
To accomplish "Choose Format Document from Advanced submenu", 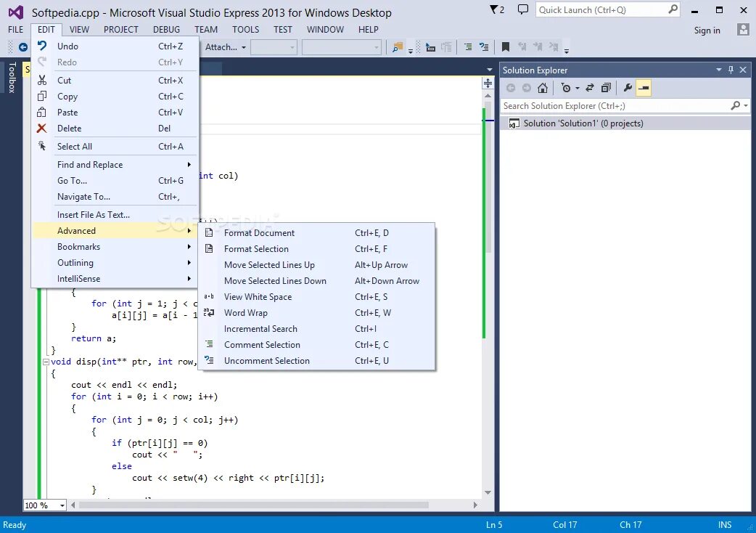I will tap(316, 232).
